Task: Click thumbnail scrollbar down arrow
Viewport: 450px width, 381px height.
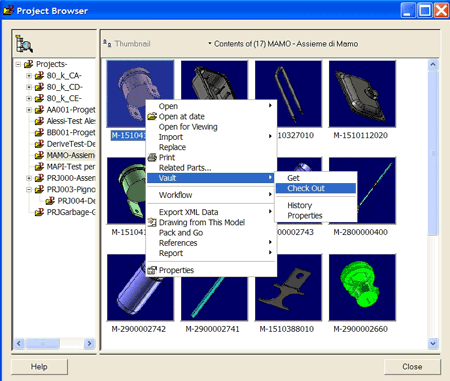Action: (433, 343)
